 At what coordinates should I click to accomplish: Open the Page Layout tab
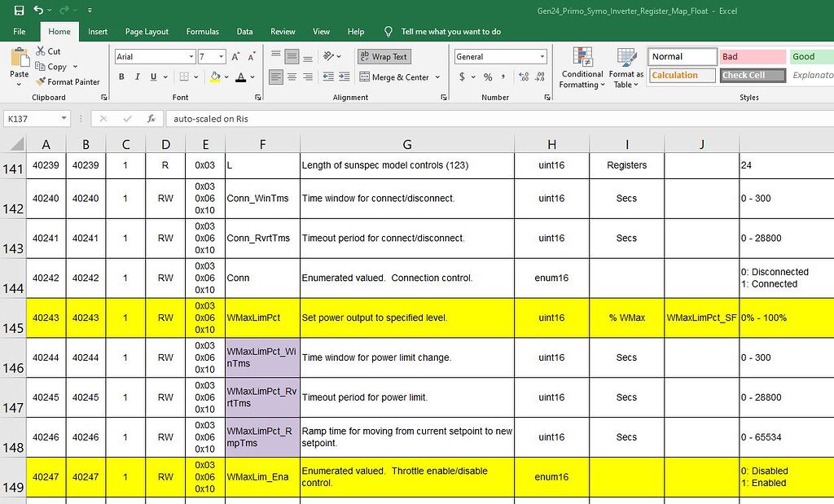[x=147, y=32]
